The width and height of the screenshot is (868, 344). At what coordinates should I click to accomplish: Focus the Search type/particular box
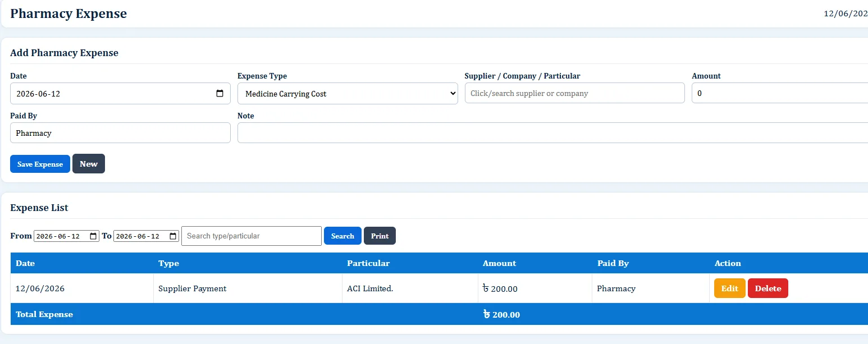pyautogui.click(x=252, y=236)
